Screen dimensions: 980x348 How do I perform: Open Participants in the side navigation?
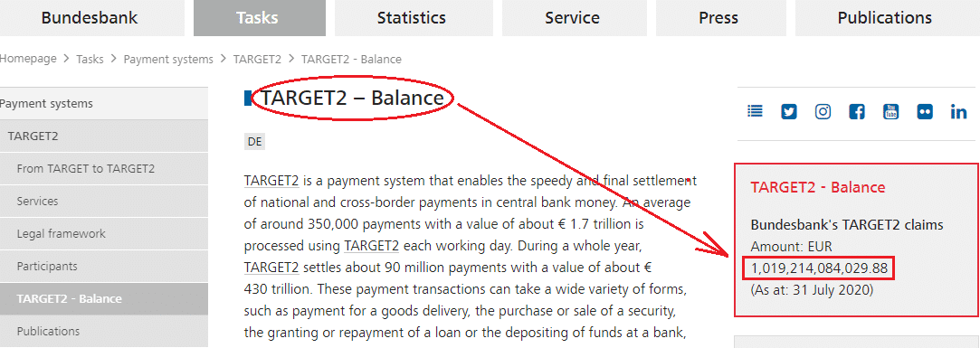[x=104, y=266]
